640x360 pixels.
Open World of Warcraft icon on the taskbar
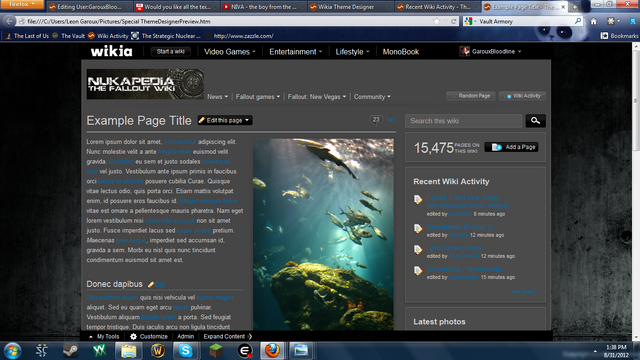(158, 351)
